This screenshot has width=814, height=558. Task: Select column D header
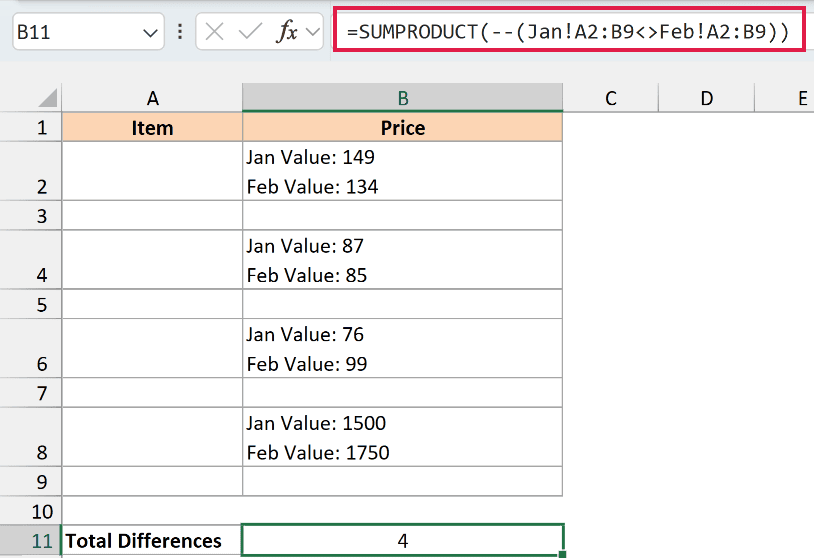[x=707, y=98]
